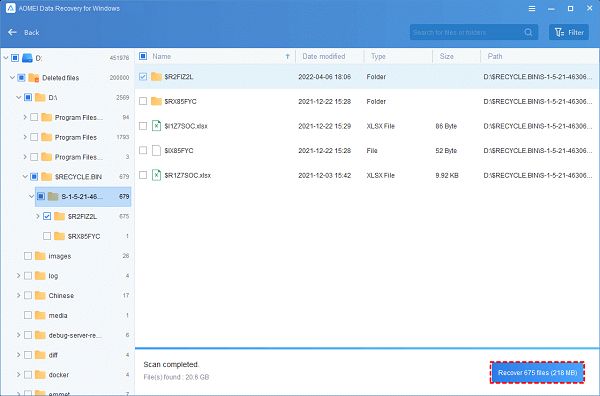Image resolution: width=600 pixels, height=396 pixels.
Task: Uncheck the $R2FIZ2L folder checkbox in list
Action: (143, 77)
